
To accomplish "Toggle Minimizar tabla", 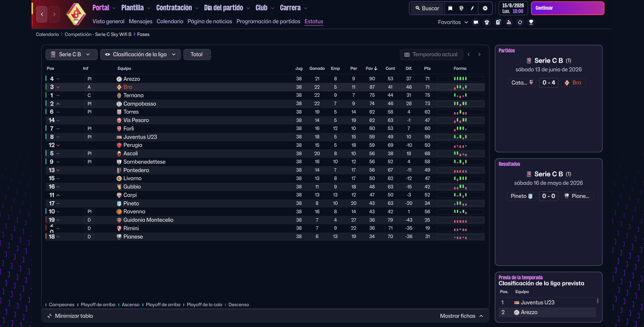I will [70, 316].
